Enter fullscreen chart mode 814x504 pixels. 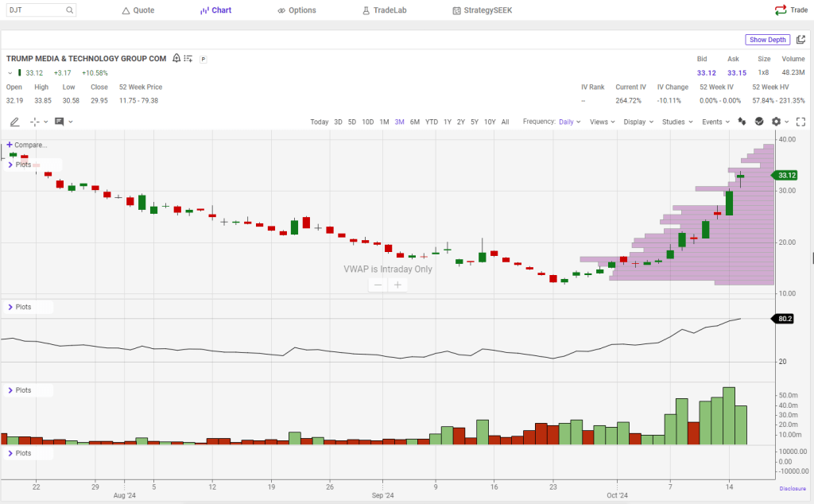click(x=800, y=122)
